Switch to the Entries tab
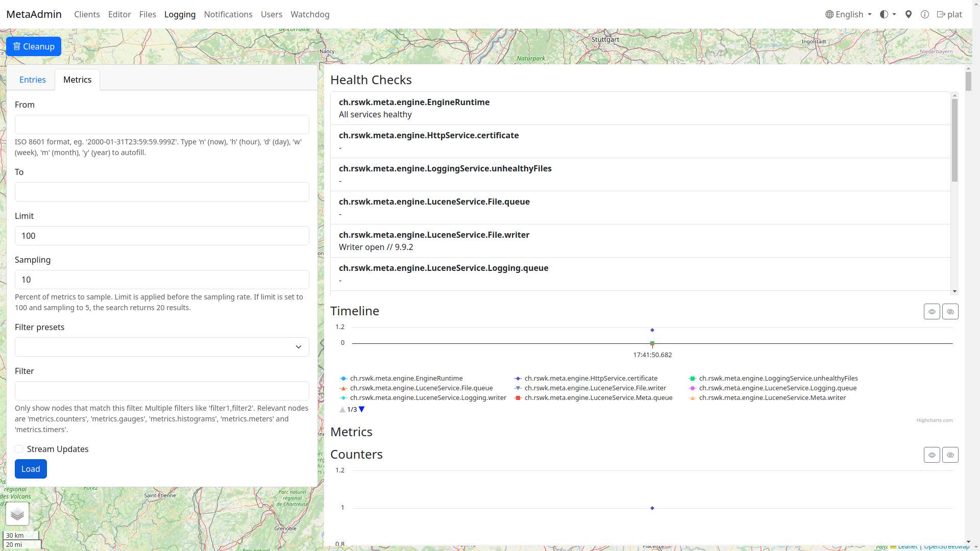The image size is (980, 551). tap(32, 80)
